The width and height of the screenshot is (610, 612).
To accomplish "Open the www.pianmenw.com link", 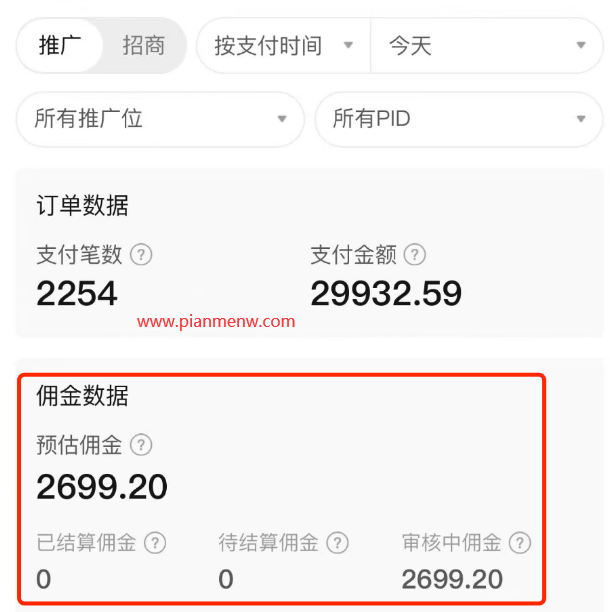I will click(216, 322).
